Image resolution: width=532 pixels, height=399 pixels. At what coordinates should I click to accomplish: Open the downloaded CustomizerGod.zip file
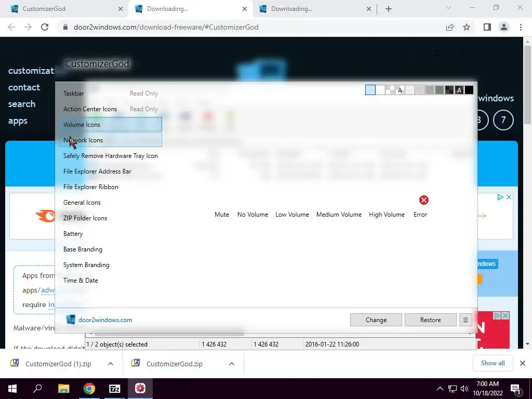point(174,364)
